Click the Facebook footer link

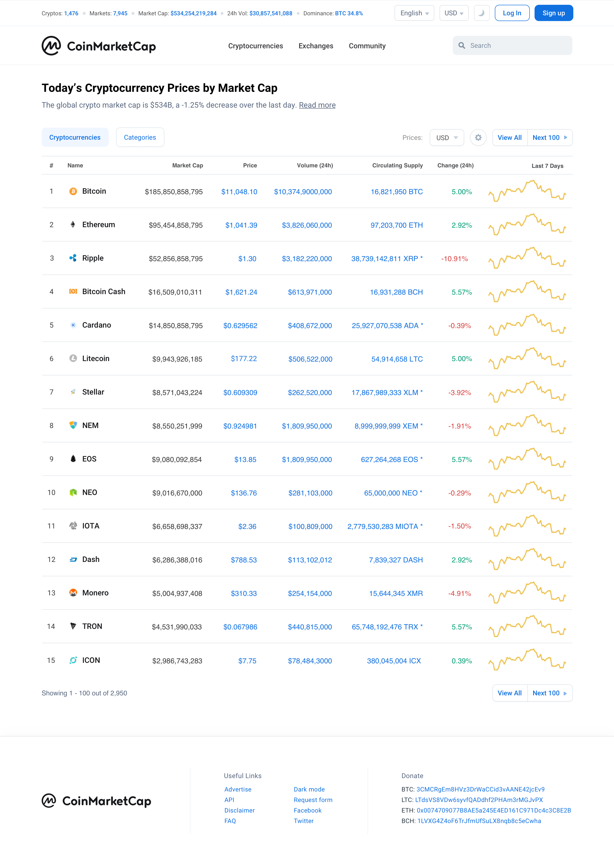click(x=307, y=811)
